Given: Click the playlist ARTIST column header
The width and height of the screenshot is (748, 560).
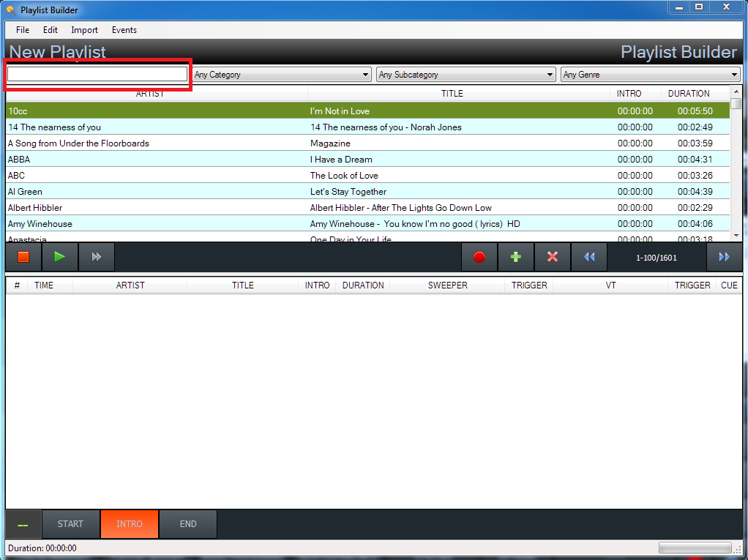Looking at the screenshot, I should click(x=130, y=285).
